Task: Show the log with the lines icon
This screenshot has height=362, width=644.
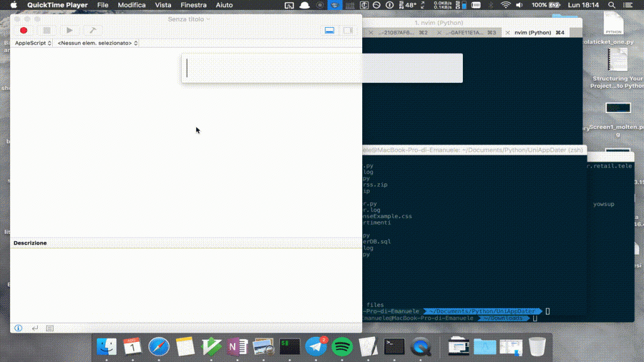Action: pos(50,328)
